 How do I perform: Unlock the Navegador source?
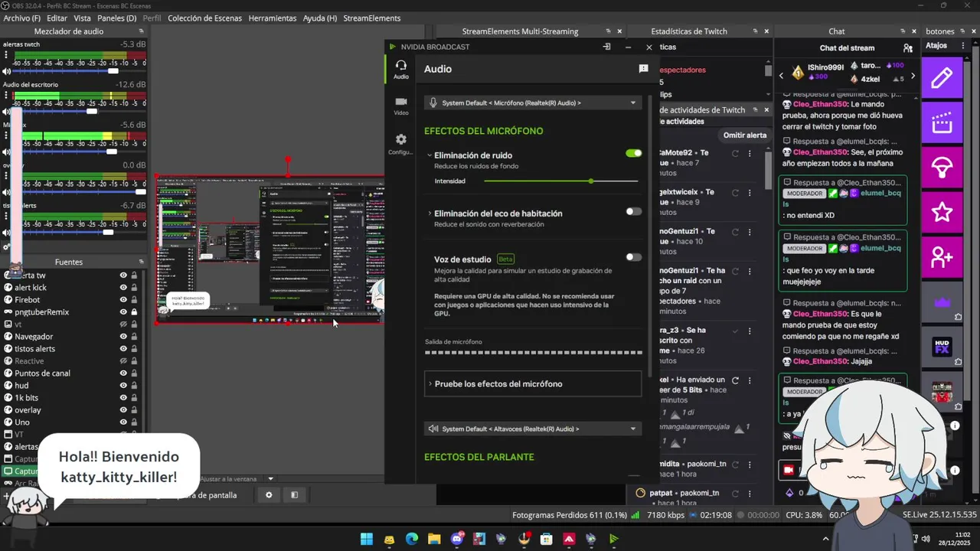click(134, 336)
